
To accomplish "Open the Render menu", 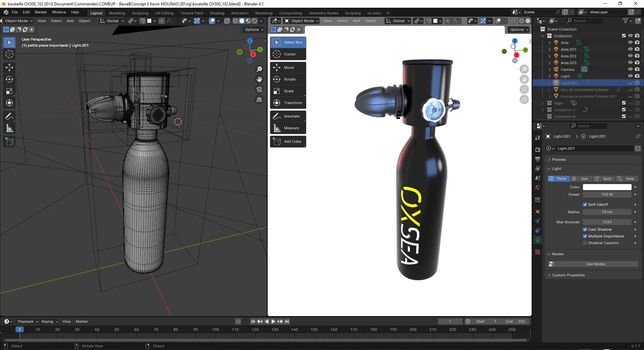I will 41,12.
